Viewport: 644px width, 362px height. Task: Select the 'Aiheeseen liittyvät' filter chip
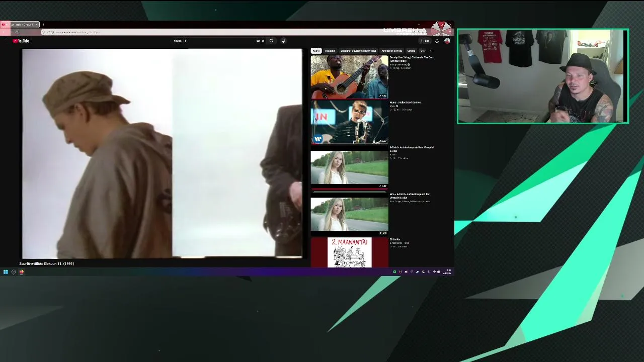(x=391, y=51)
